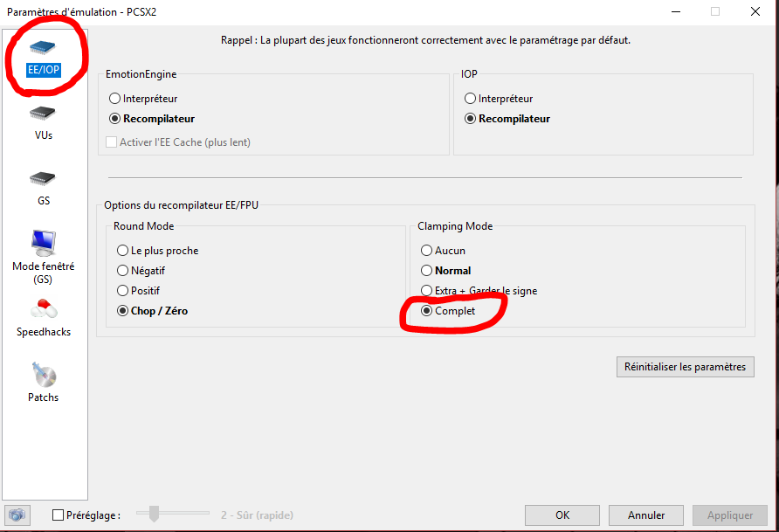Click the Préréglage preset slider
The image size is (779, 532).
(x=155, y=514)
